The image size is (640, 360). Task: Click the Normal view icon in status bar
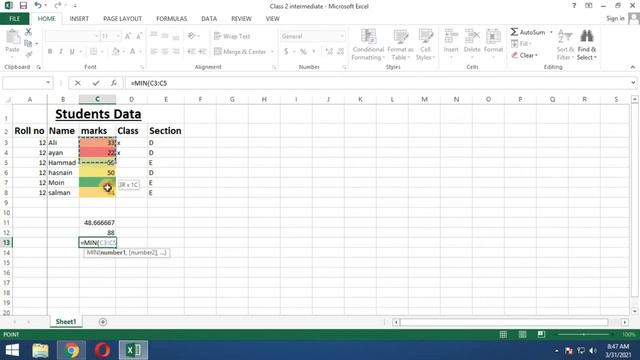503,334
